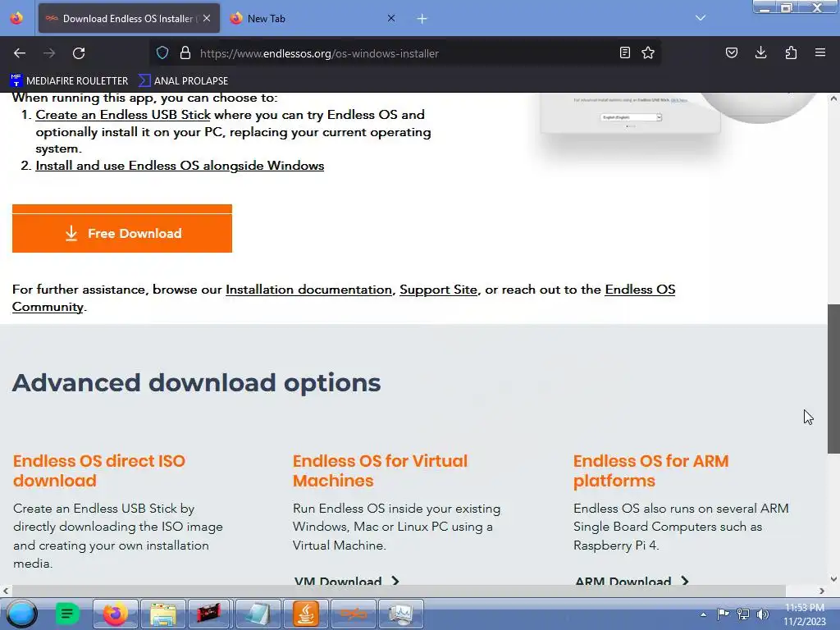The width and height of the screenshot is (840, 630).
Task: Go back to the previous page
Action: pyautogui.click(x=20, y=53)
